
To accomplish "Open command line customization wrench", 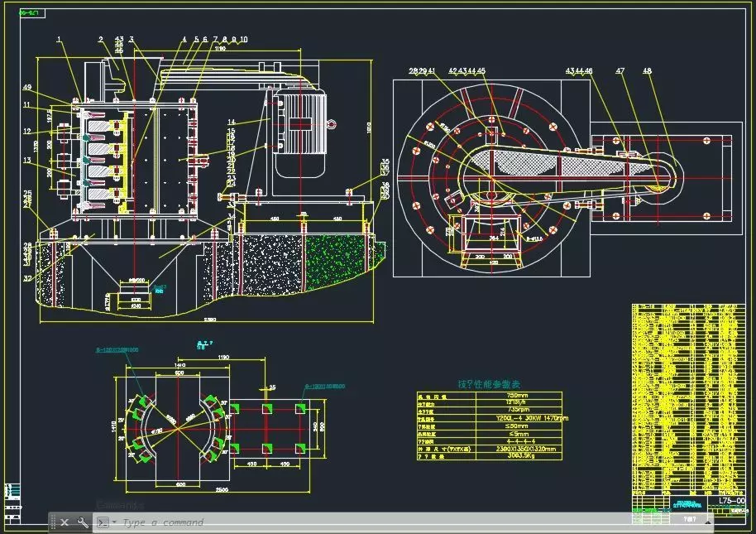I will pyautogui.click(x=83, y=522).
